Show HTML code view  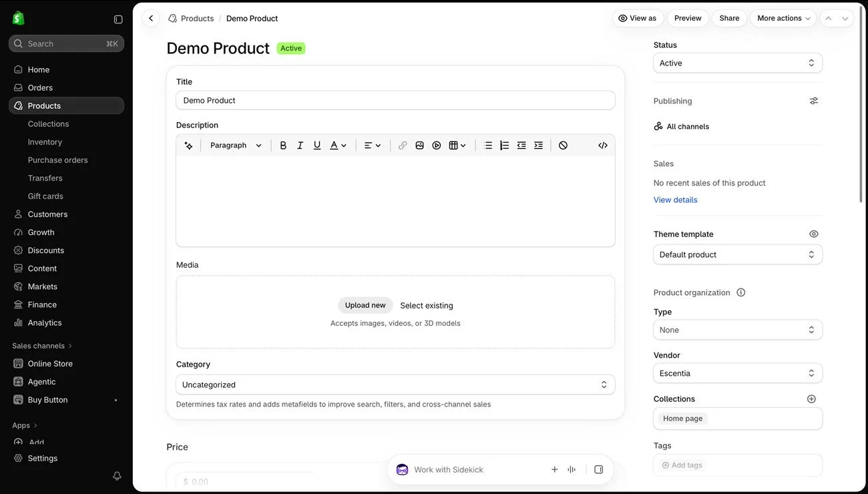603,146
